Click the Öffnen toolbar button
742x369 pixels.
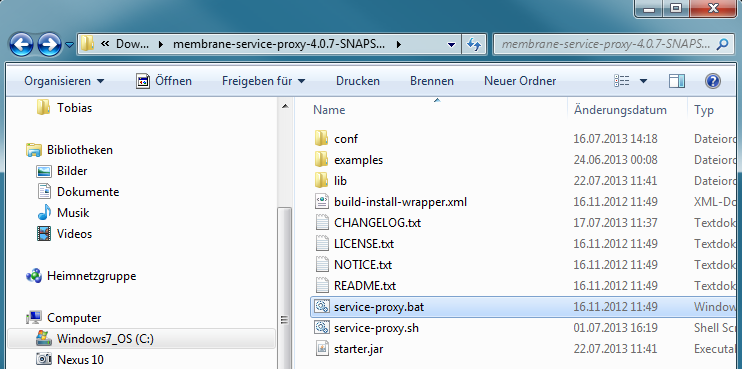[164, 81]
